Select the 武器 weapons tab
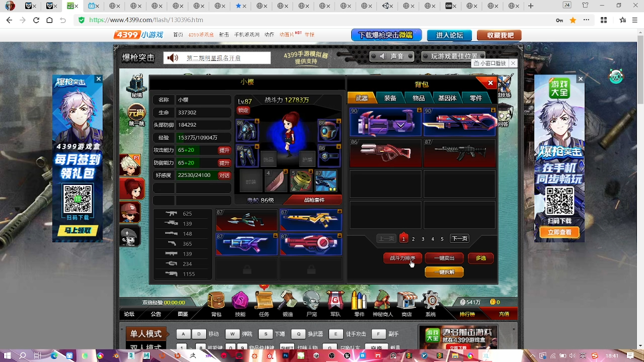644x362 pixels. (x=361, y=98)
